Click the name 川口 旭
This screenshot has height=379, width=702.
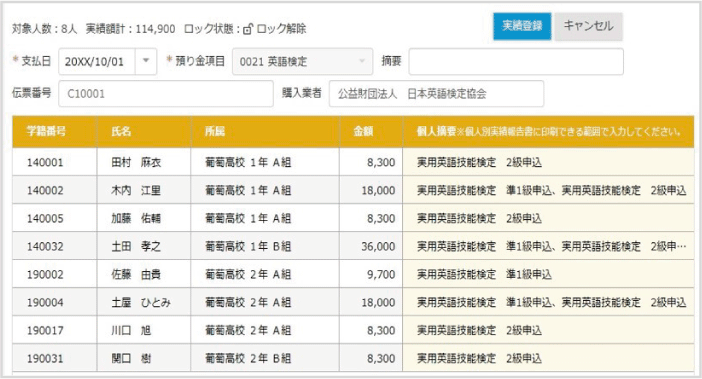pos(131,331)
